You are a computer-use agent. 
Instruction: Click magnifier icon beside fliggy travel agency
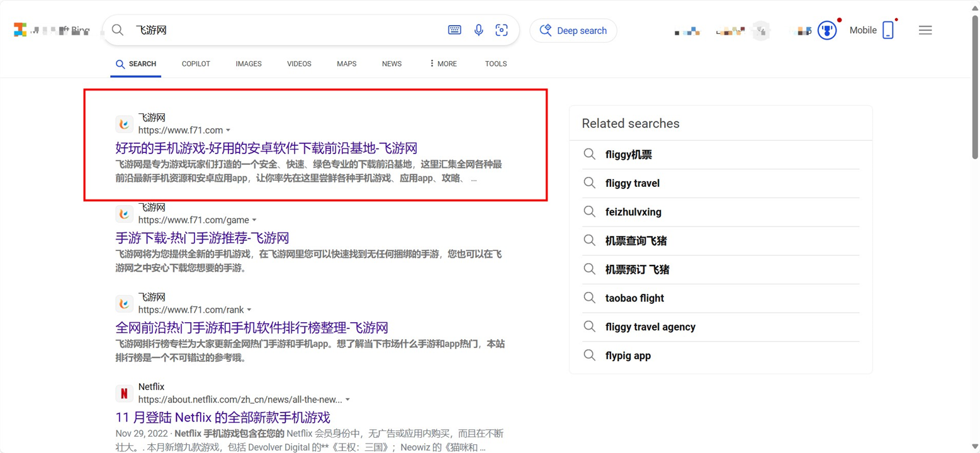tap(589, 327)
